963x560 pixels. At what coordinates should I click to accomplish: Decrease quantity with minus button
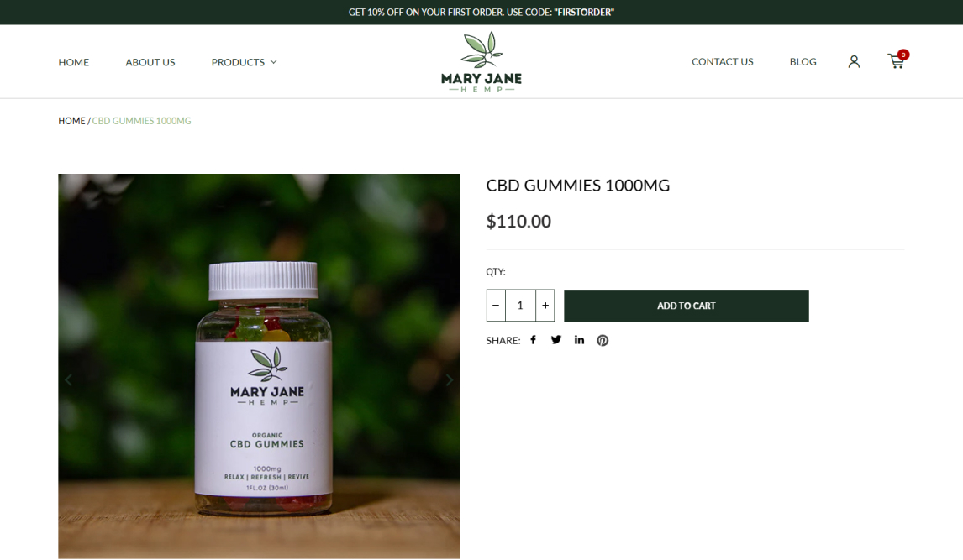pyautogui.click(x=496, y=306)
